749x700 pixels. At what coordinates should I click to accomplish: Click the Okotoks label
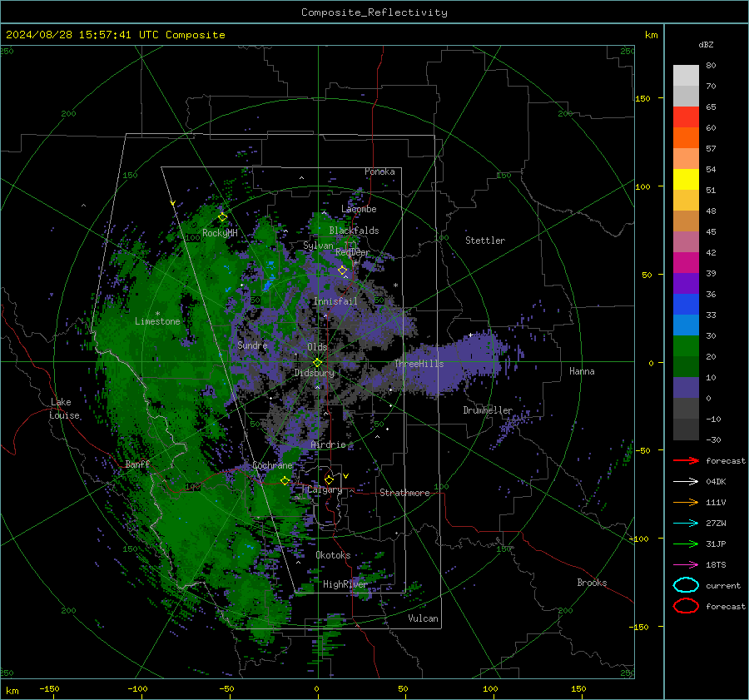(333, 555)
